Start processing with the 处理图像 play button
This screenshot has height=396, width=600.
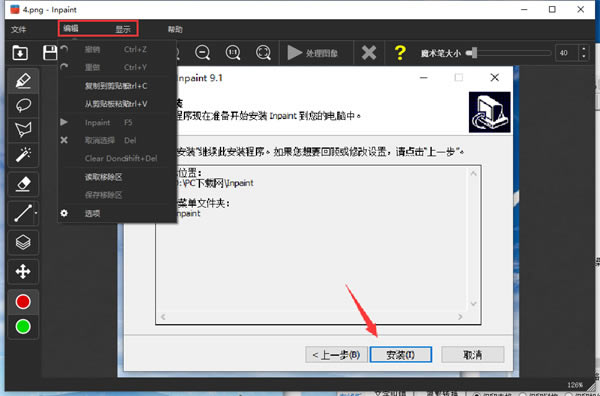point(313,53)
